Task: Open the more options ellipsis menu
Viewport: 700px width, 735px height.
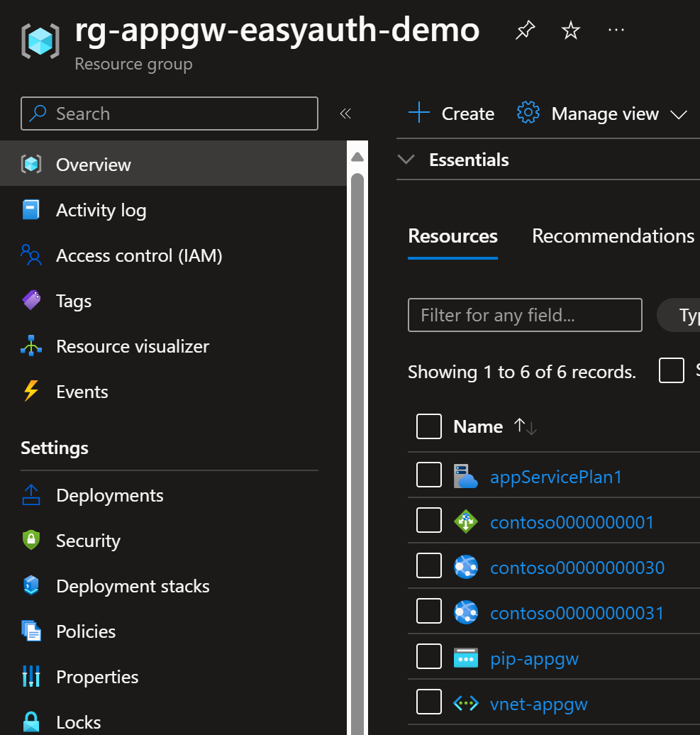Action: (x=616, y=31)
